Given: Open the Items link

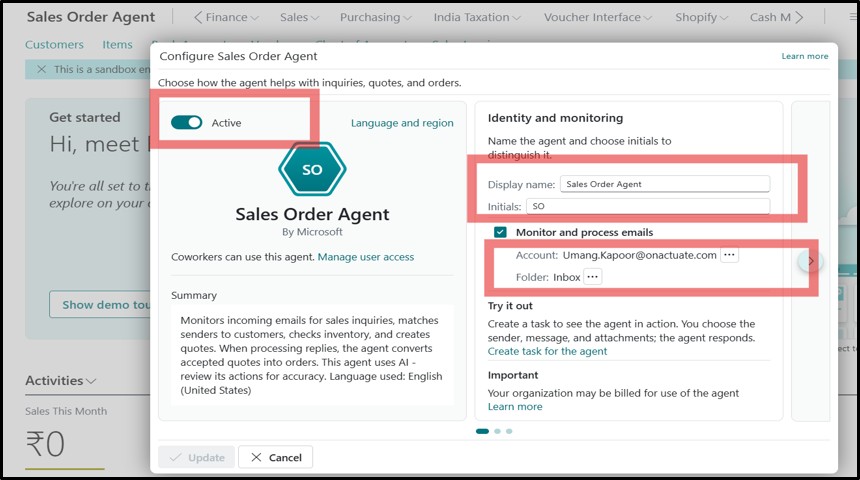Looking at the screenshot, I should click(x=117, y=44).
